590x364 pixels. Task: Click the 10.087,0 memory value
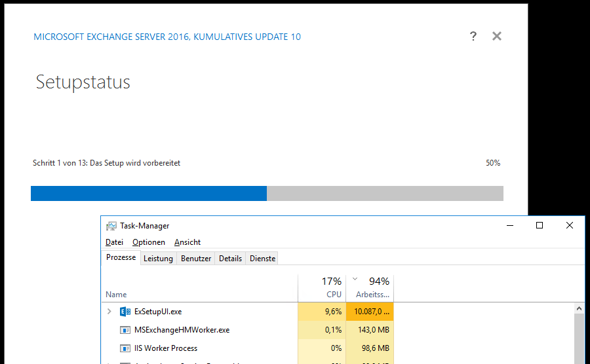pos(372,312)
